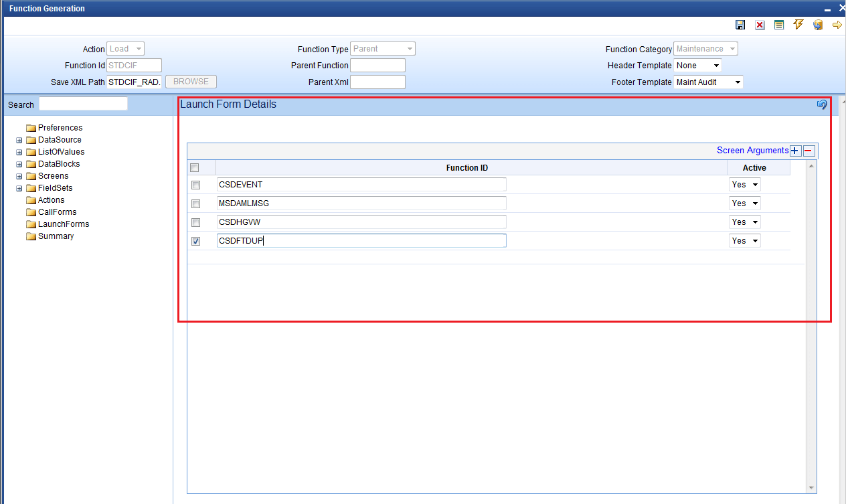Screen dimensions: 846x504
Task: Select Preferences label in the tree
Action: coord(60,128)
